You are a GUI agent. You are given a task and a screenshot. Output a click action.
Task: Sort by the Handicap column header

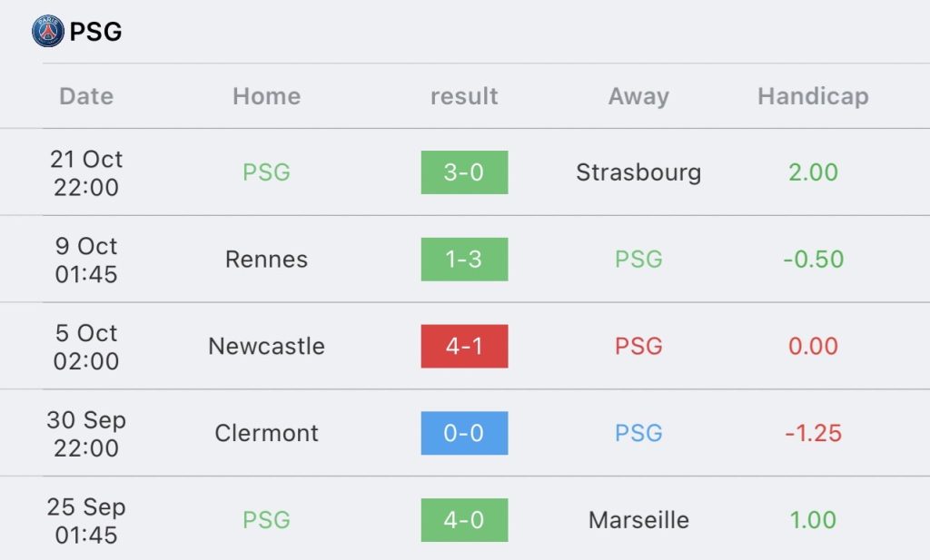click(x=813, y=96)
